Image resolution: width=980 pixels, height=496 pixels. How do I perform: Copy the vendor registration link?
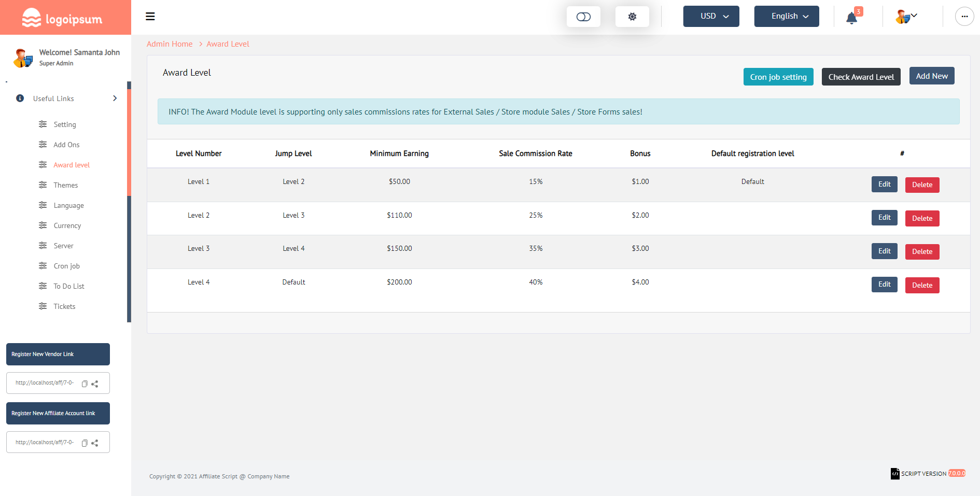point(84,384)
